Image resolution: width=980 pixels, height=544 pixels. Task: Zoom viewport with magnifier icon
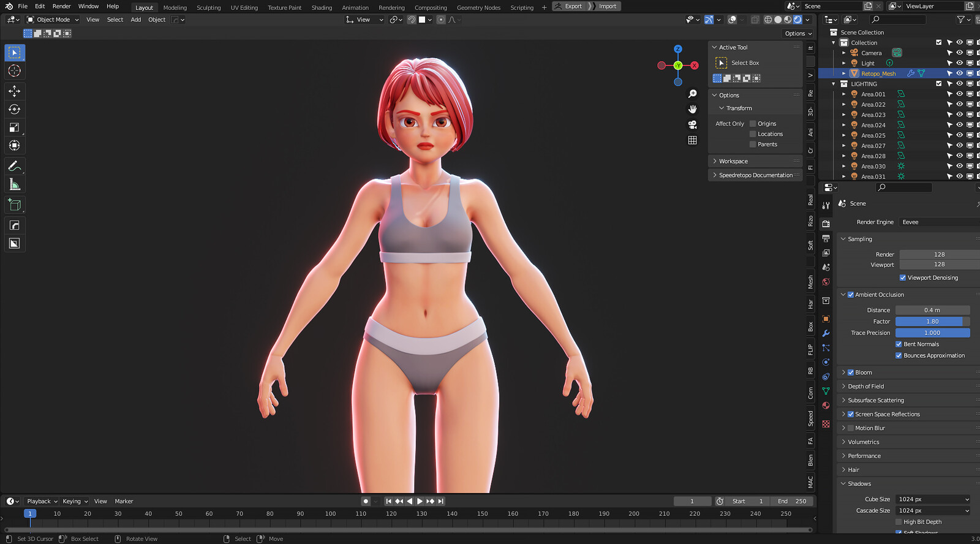click(x=693, y=94)
